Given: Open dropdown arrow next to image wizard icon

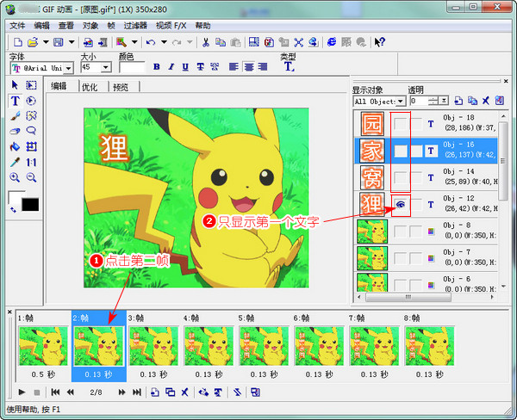Looking at the screenshot, I should click(x=134, y=42).
